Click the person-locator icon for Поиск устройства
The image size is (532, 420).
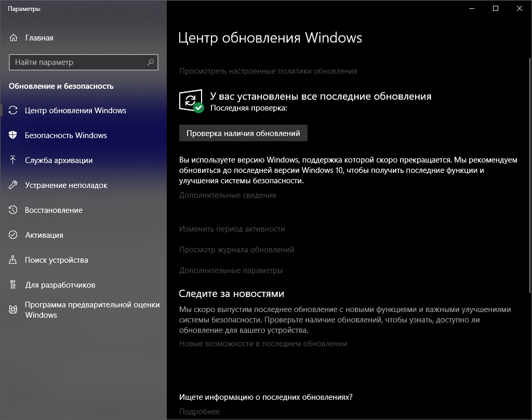pyautogui.click(x=13, y=260)
